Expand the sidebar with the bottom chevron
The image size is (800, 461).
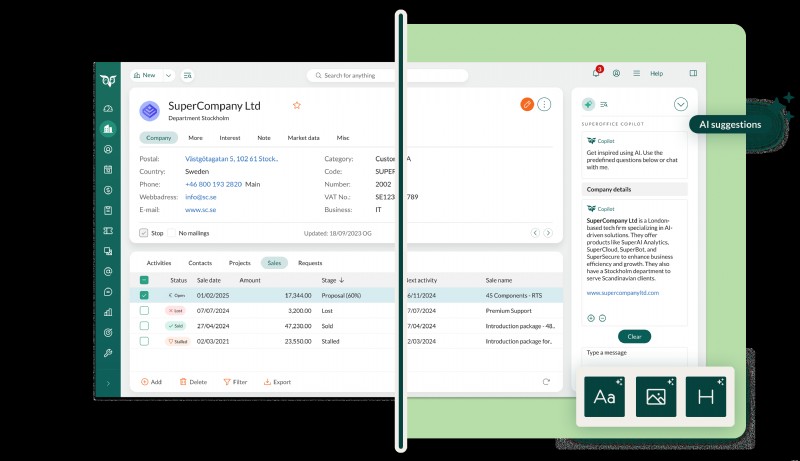point(108,383)
